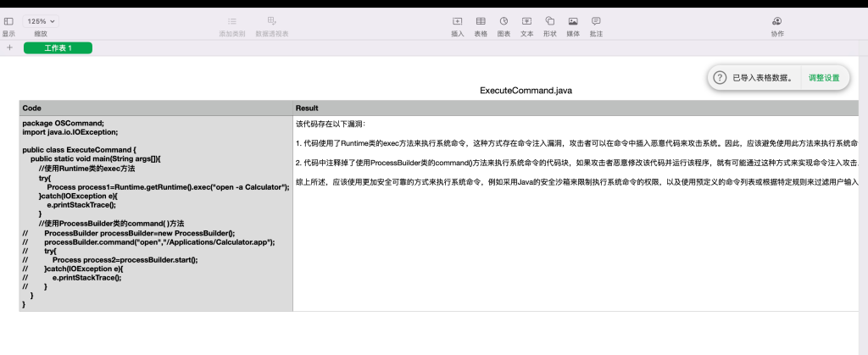
Task: Click '已导入表格数据。' notification text
Action: click(765, 77)
